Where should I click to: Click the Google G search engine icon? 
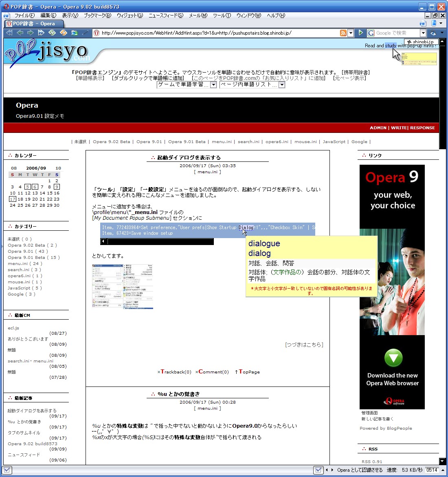[371, 33]
